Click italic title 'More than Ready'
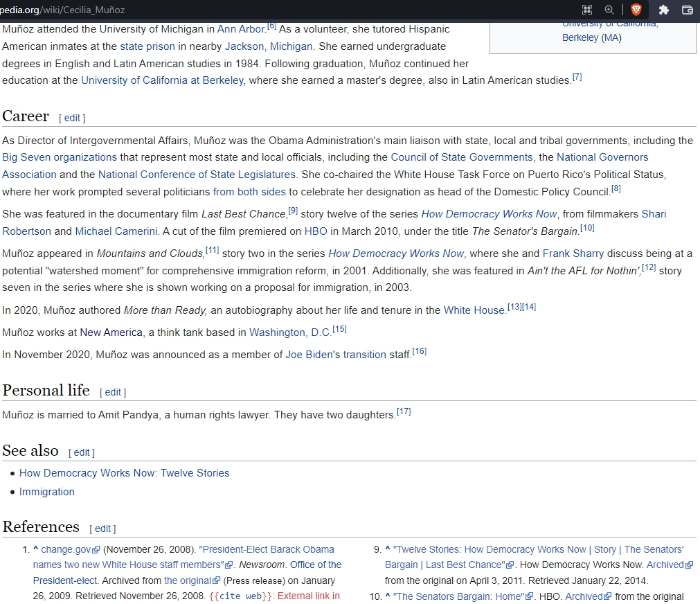The image size is (700, 604). point(165,310)
